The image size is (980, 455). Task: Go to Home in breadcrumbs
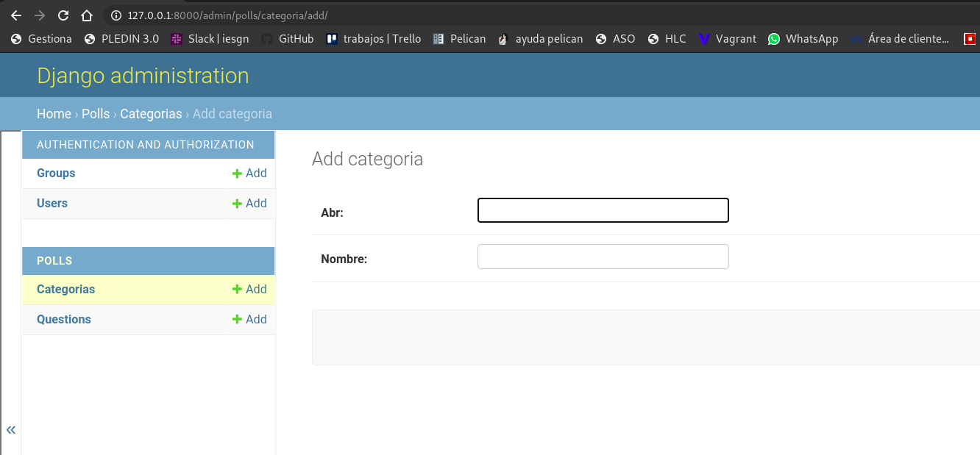click(54, 114)
